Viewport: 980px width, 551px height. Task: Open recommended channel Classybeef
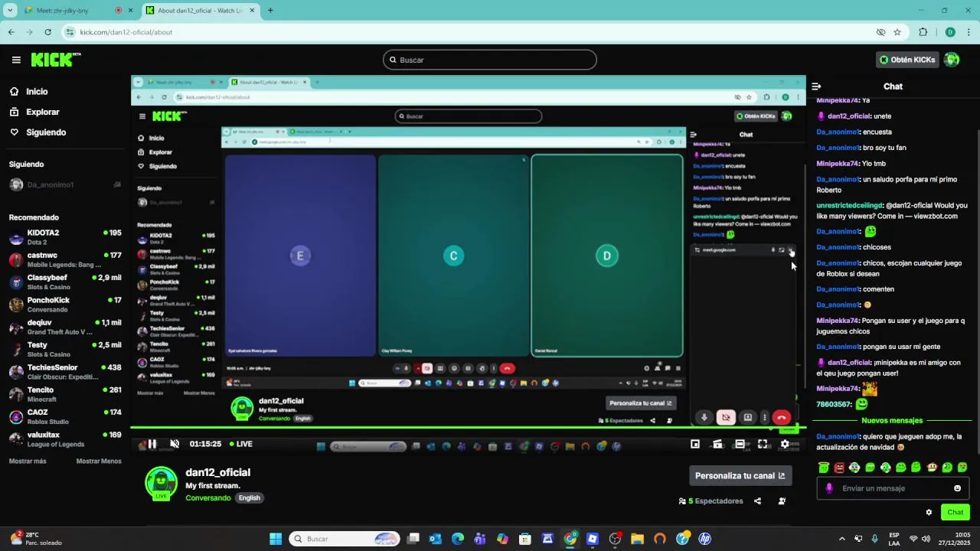(x=65, y=282)
